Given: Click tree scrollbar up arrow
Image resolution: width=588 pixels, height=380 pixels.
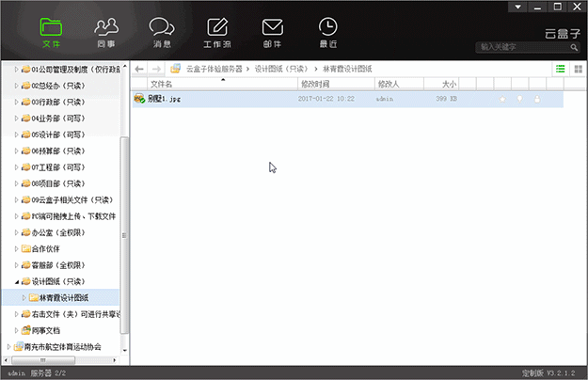Looking at the screenshot, I should [124, 66].
